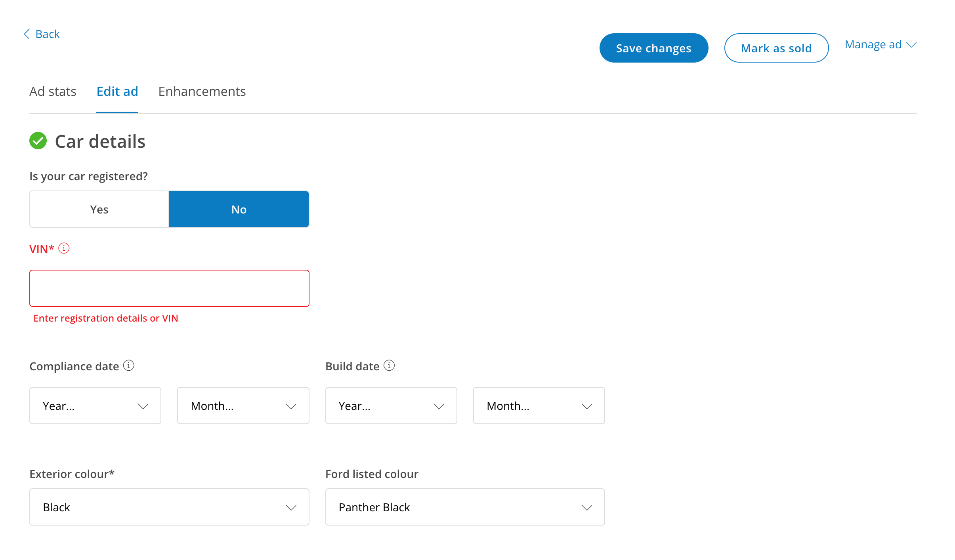Click the Back link
955x560 pixels.
click(48, 34)
